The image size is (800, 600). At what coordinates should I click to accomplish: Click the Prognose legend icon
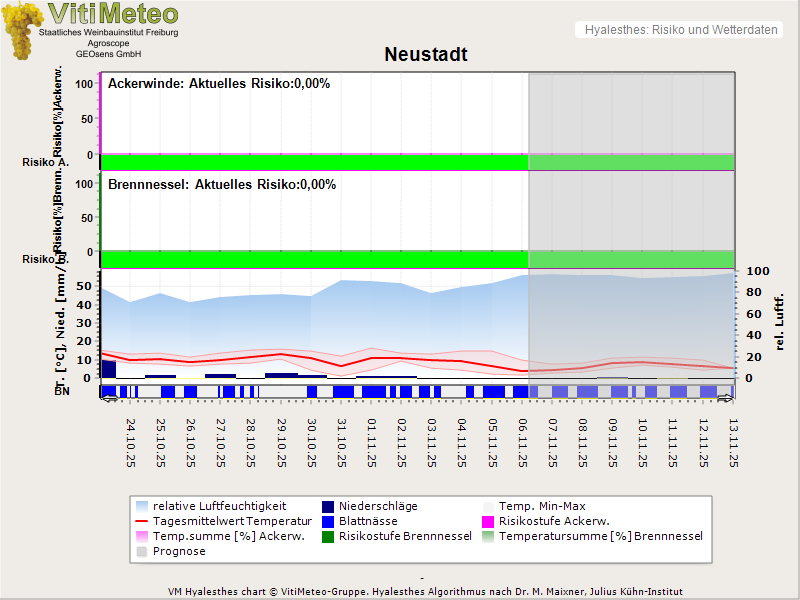[x=141, y=551]
